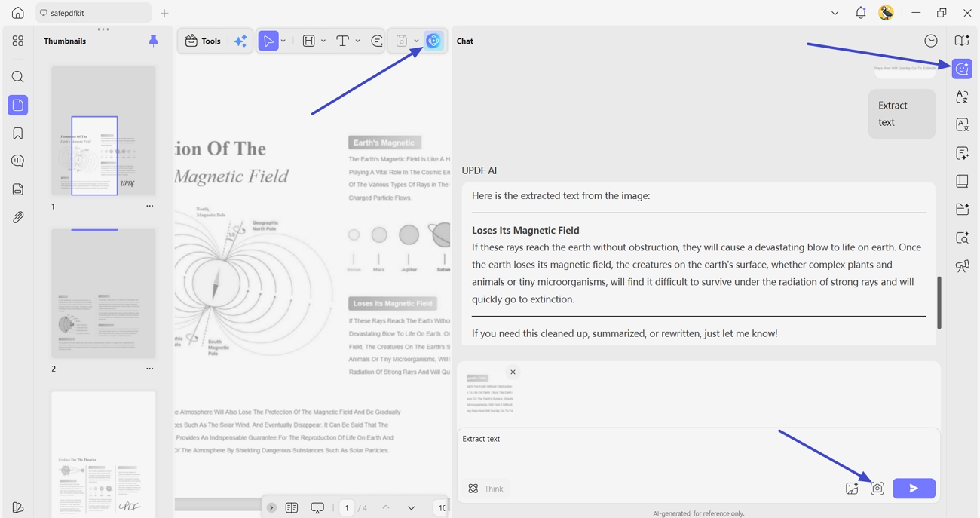This screenshot has width=980, height=518.
Task: Click the upload image icon in chat input
Action: (852, 489)
